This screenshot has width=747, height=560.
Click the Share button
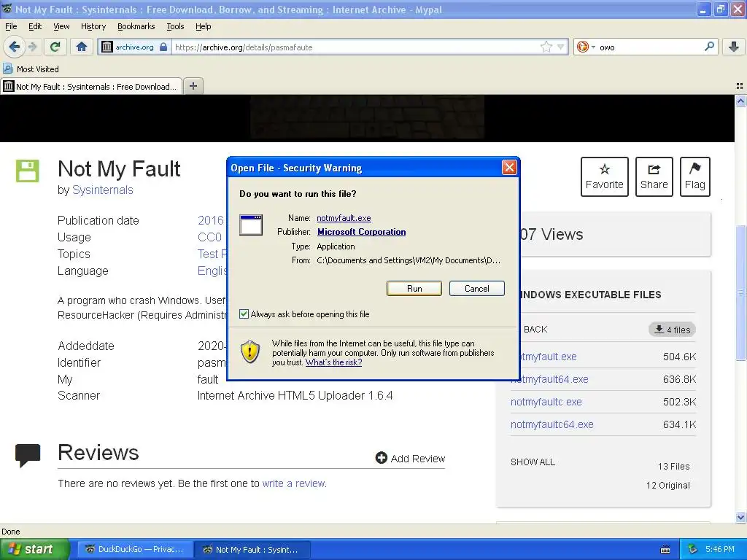pos(654,176)
